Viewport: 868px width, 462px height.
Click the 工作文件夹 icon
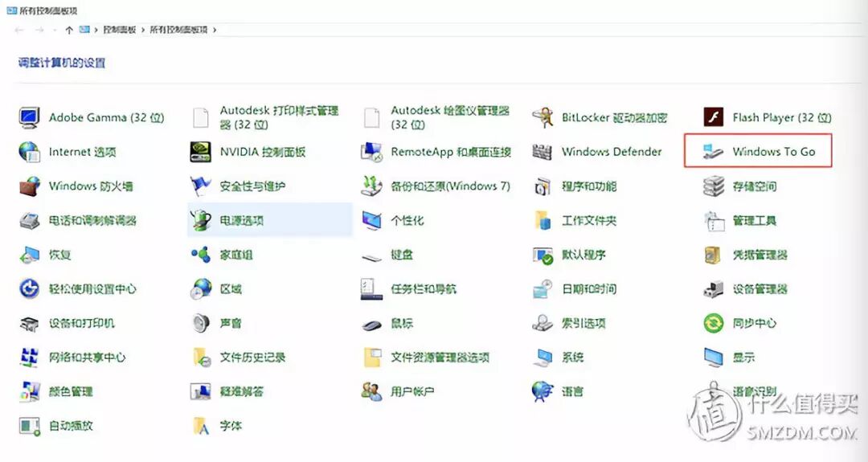[x=542, y=220]
